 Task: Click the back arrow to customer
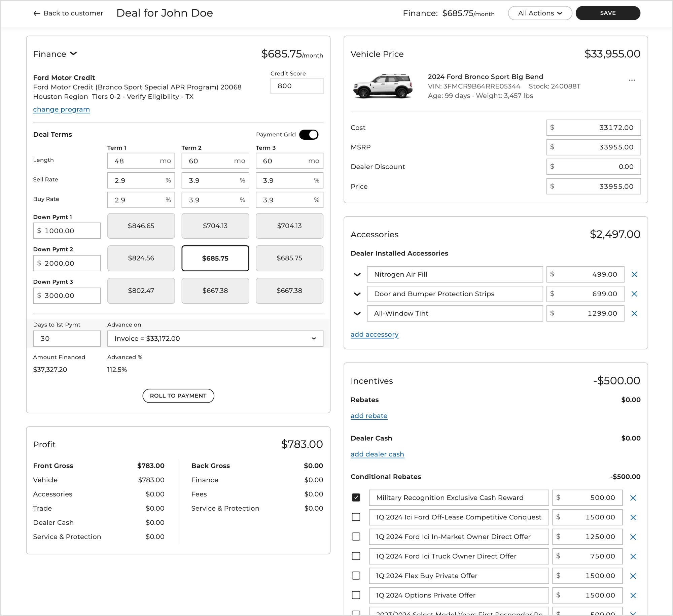point(37,13)
